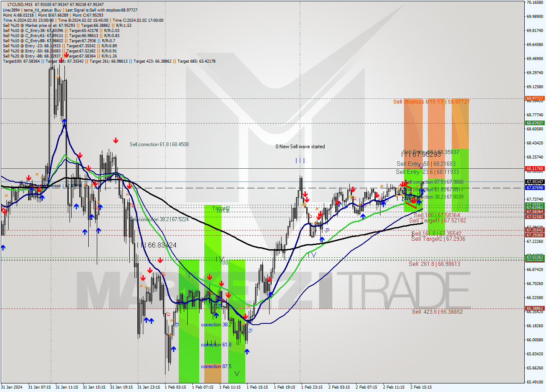This screenshot has width=546, height=392.
Task: Click the 'Sell Entry -50 | 68.21683' label
Action: pos(426,164)
